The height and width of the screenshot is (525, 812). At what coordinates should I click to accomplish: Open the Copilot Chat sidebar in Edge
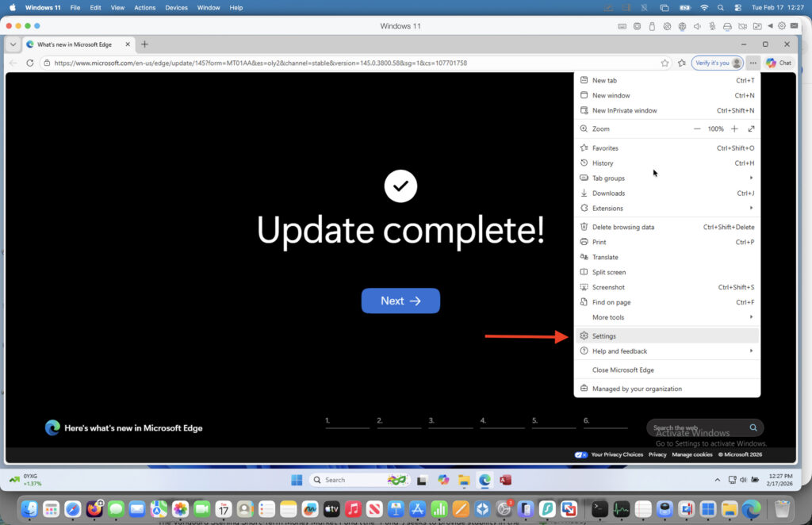[779, 63]
